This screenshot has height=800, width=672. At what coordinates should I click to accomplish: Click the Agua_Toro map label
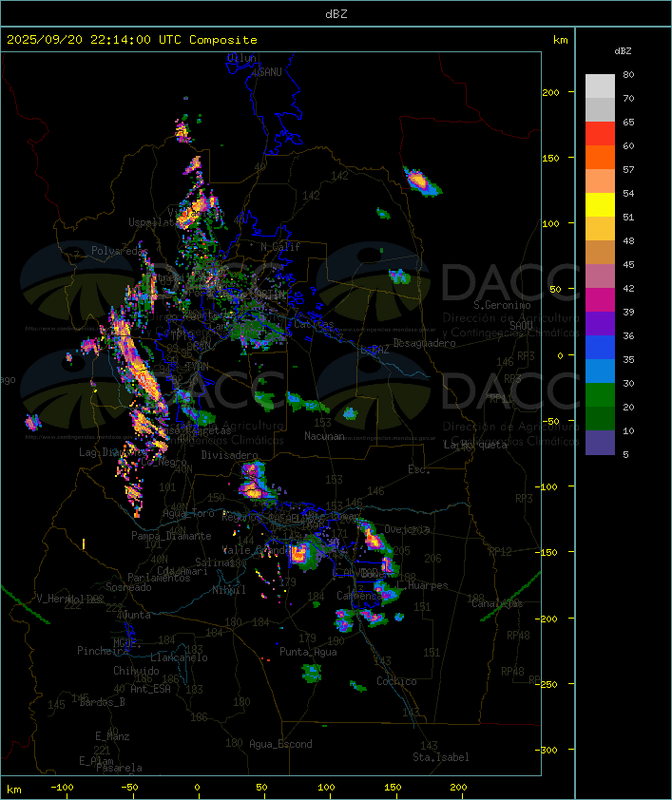pyautogui.click(x=188, y=514)
